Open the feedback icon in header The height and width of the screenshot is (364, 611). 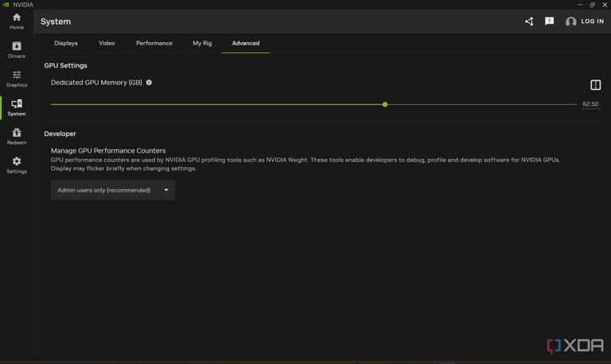550,21
